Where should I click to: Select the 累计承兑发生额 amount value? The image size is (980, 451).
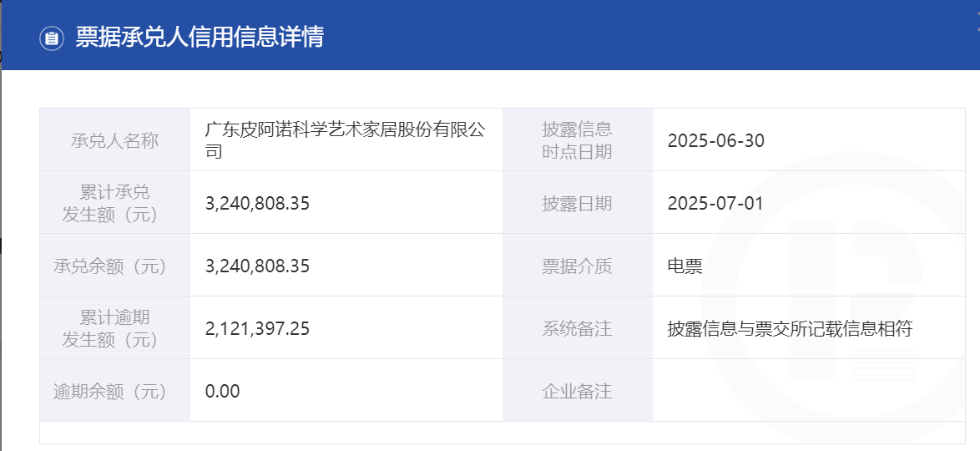pyautogui.click(x=257, y=203)
